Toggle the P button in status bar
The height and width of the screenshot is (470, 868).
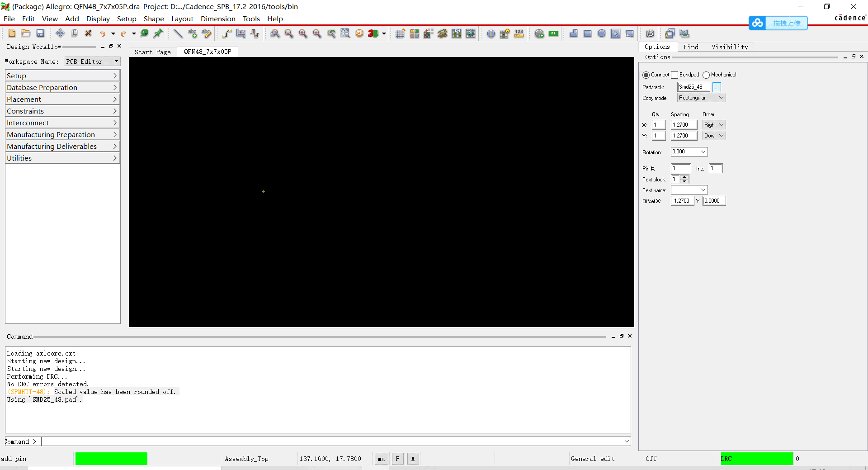click(x=397, y=459)
